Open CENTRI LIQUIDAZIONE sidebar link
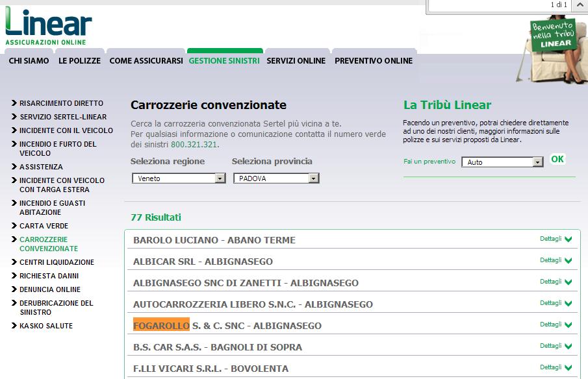Viewport: 588px width, 379px height. tap(57, 262)
